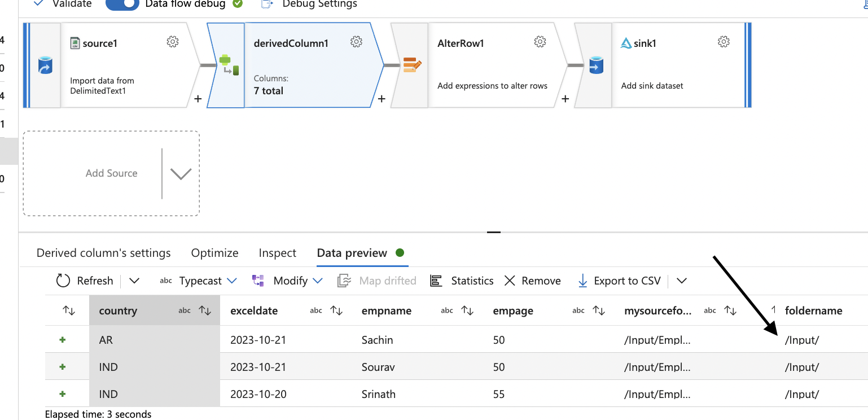Image resolution: width=868 pixels, height=420 pixels.
Task: Open the sink1 node settings gear
Action: (x=724, y=42)
